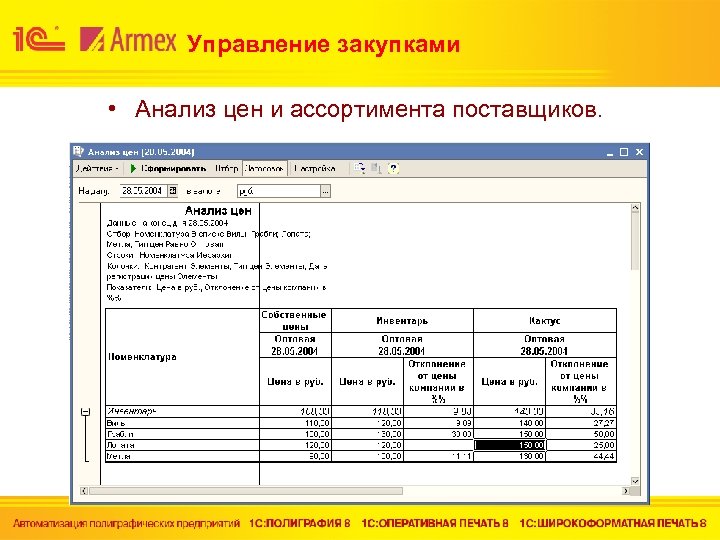Open the Отбор filter button

click(226, 169)
